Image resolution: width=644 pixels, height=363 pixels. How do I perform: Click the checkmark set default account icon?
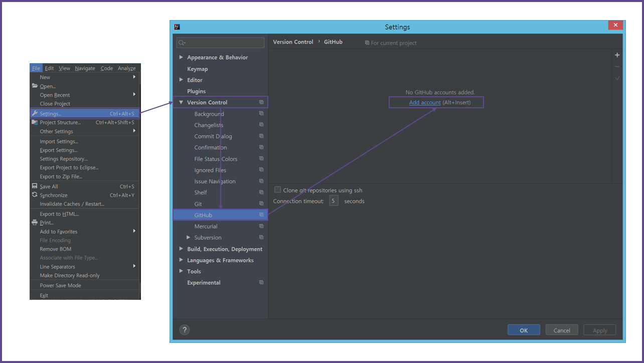[617, 78]
